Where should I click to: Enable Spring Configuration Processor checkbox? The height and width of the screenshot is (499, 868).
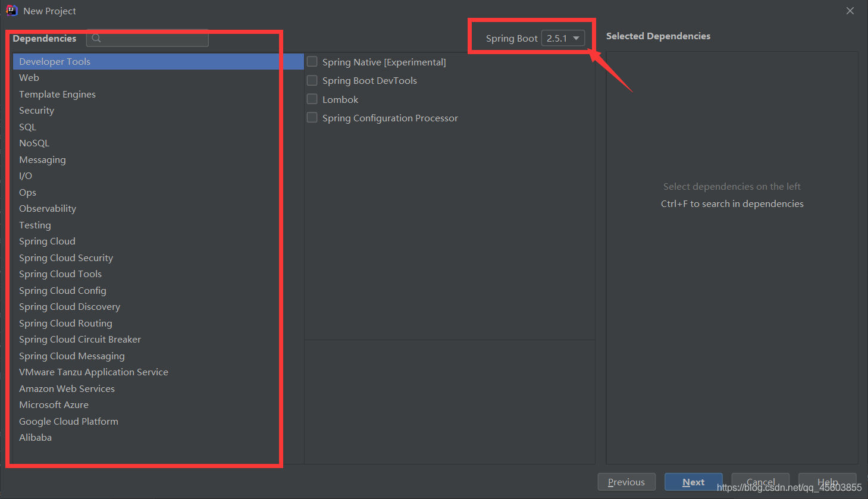click(312, 118)
